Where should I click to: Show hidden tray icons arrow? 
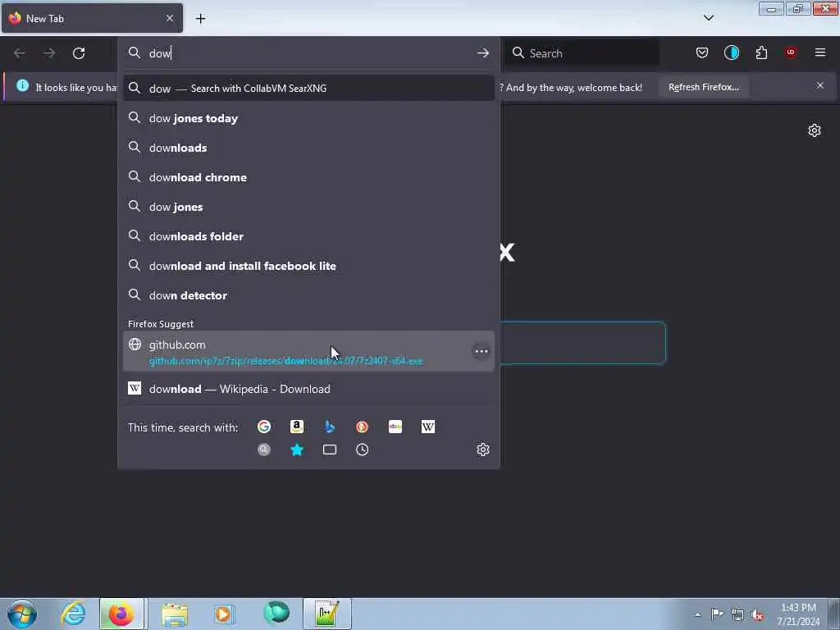(697, 614)
